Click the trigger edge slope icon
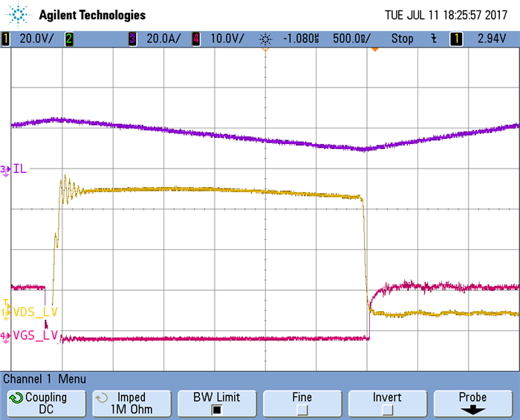 (433, 38)
